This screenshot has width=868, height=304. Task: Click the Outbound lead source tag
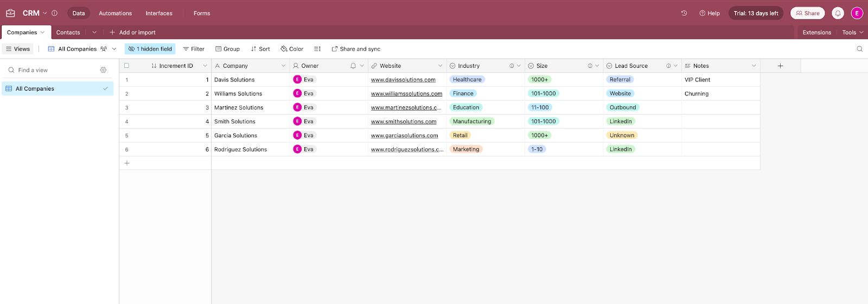[623, 107]
